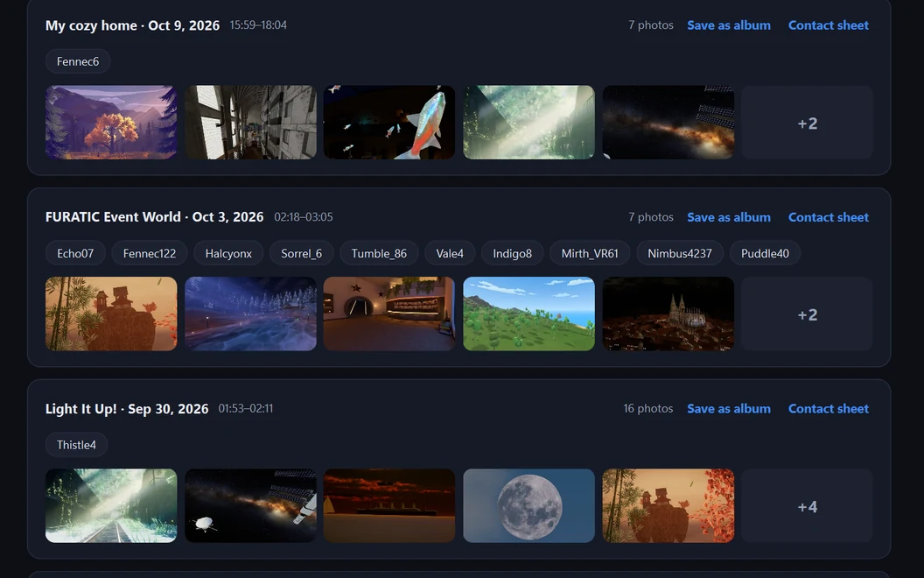924x578 pixels.
Task: Expand +2 more photos in My cozy home
Action: point(807,123)
